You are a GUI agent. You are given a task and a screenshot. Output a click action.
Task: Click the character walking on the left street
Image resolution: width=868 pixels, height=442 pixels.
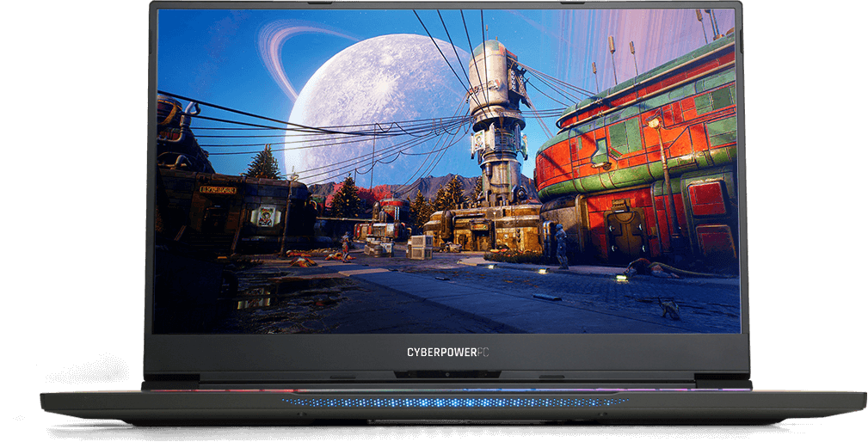point(345,247)
